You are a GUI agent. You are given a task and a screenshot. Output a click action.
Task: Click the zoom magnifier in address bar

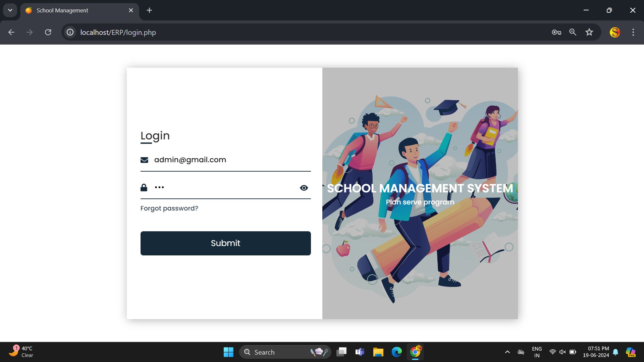(573, 33)
